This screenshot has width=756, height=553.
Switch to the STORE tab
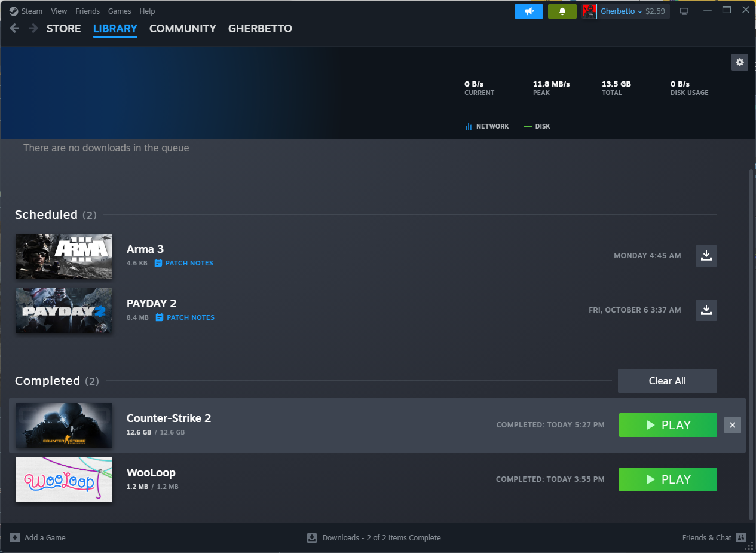pos(64,29)
